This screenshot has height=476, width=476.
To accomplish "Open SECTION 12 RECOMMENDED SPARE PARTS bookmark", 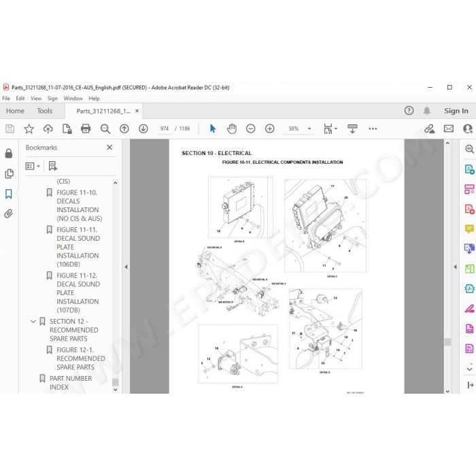I will (x=73, y=330).
